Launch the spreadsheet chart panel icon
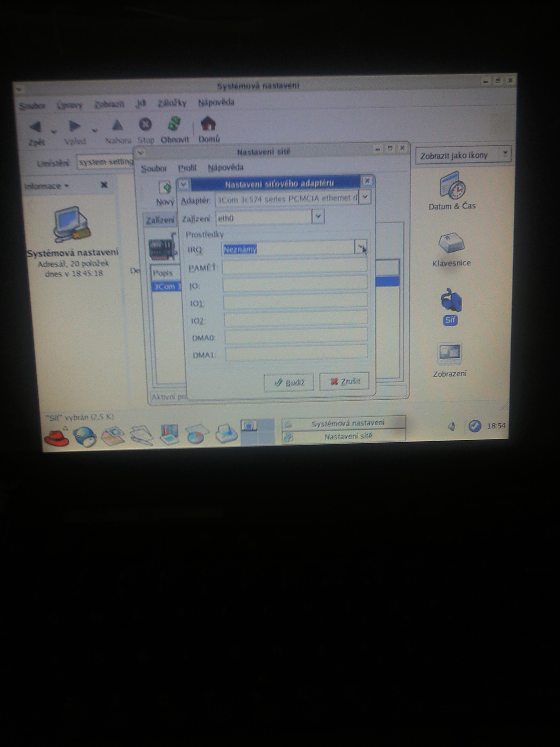This screenshot has width=560, height=747. (169, 435)
